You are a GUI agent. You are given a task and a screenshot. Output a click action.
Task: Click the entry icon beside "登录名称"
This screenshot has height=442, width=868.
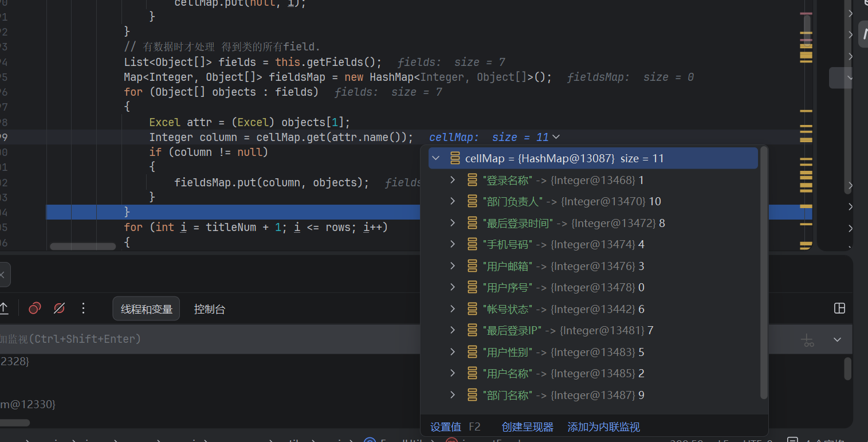point(472,180)
